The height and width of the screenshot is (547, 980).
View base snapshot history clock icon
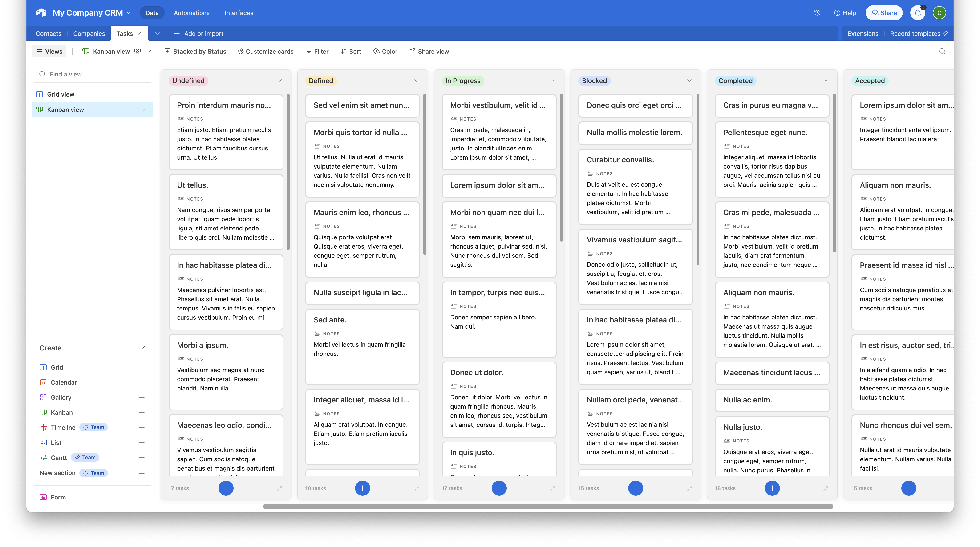tap(817, 12)
